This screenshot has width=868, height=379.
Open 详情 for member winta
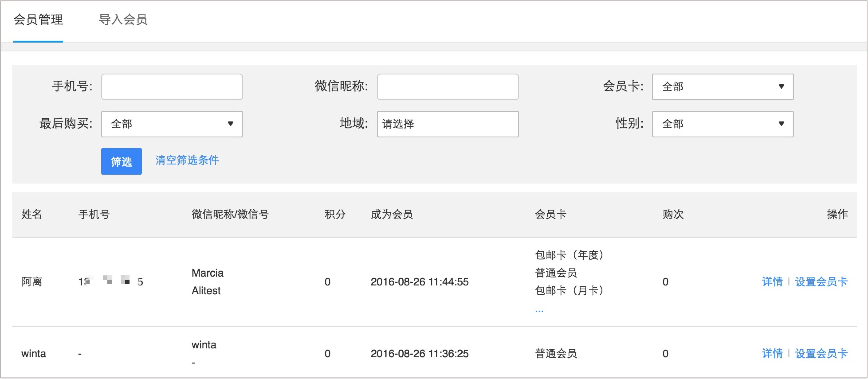(x=773, y=354)
